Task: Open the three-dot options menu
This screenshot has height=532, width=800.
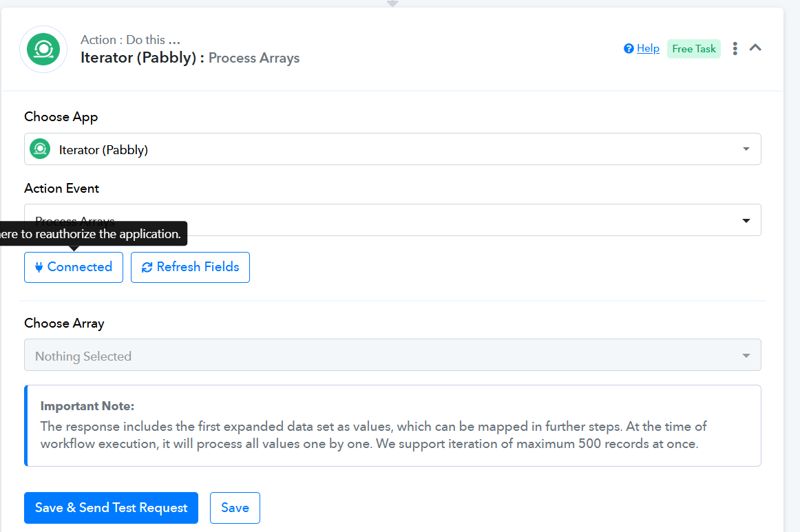Action: click(x=735, y=48)
